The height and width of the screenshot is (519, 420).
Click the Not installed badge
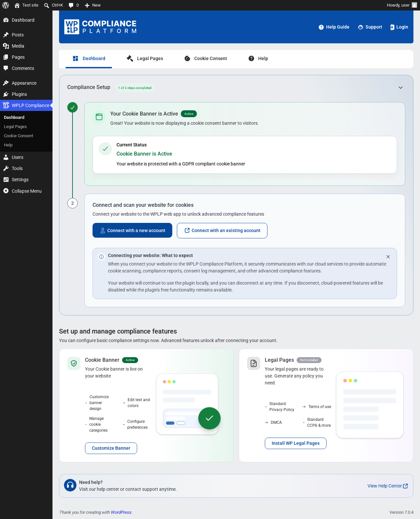(309, 360)
